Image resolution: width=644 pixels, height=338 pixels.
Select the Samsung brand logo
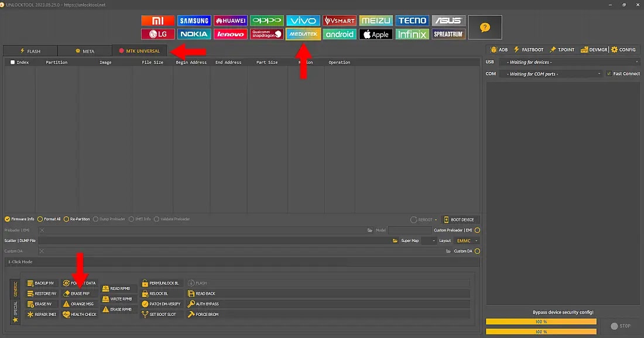(x=194, y=21)
